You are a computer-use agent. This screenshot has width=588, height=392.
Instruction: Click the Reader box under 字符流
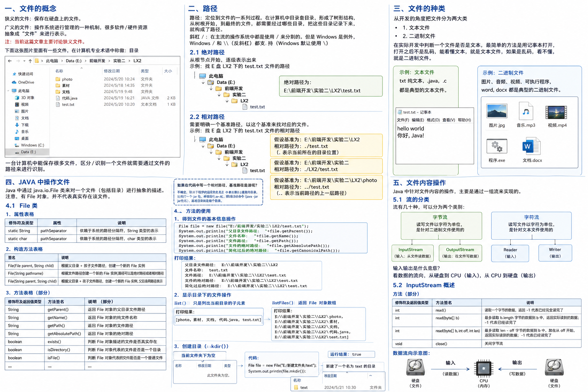510,253
